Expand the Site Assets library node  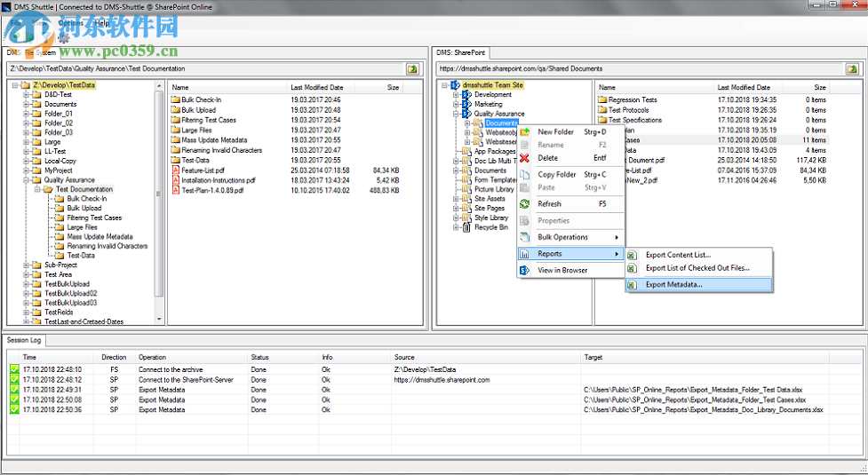click(x=456, y=199)
